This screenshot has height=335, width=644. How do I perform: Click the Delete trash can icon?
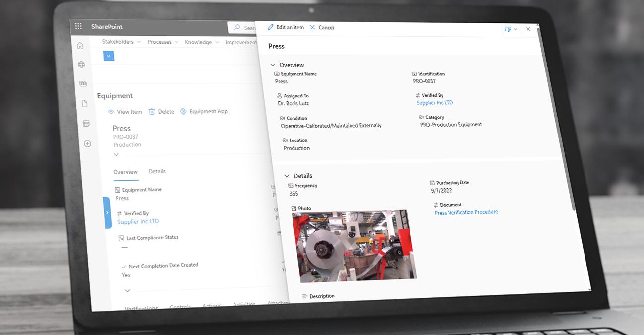pos(152,112)
